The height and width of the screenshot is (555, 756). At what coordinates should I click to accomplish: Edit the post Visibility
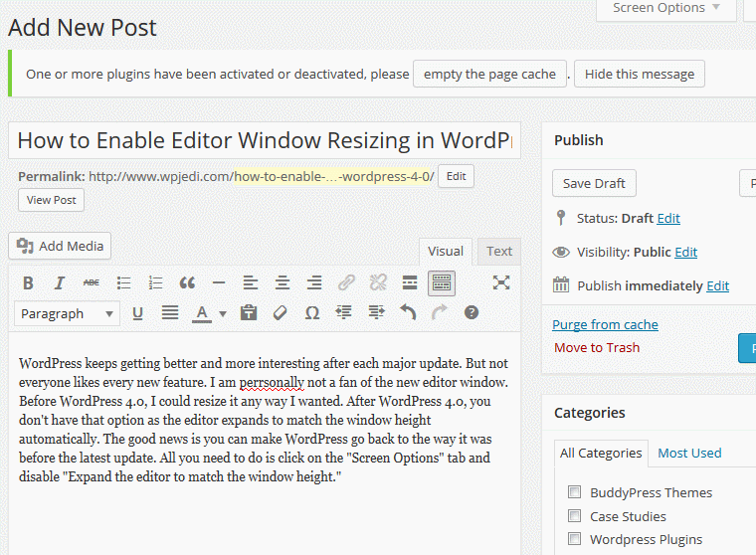pyautogui.click(x=686, y=253)
